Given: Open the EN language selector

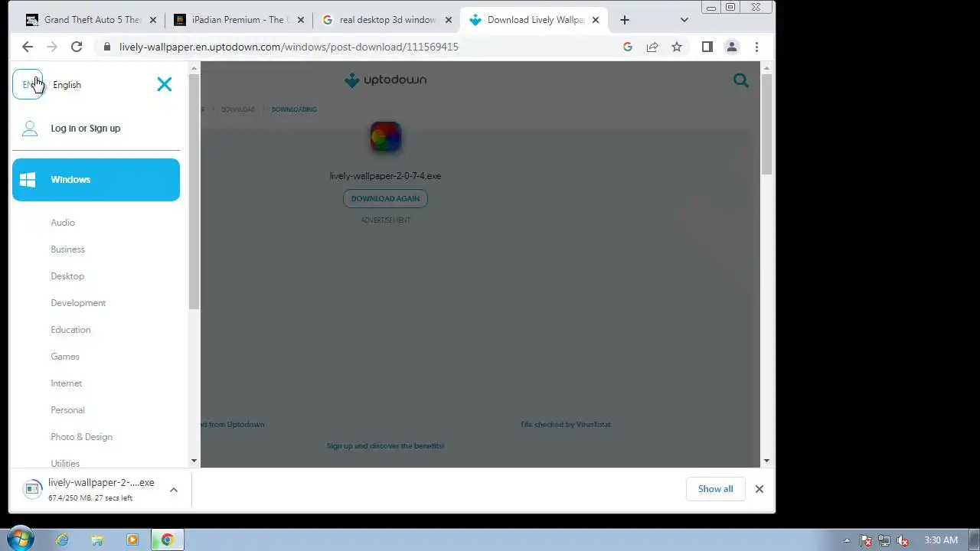Looking at the screenshot, I should [28, 84].
